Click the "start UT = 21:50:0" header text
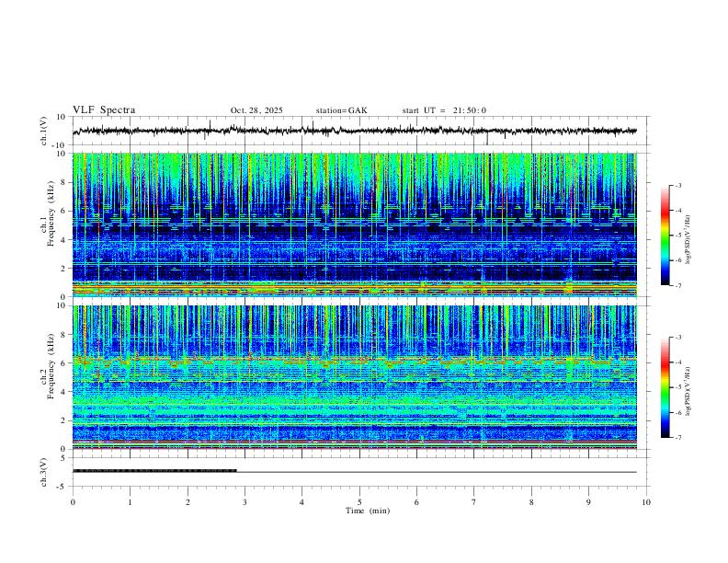The width and height of the screenshot is (728, 563). [x=444, y=110]
